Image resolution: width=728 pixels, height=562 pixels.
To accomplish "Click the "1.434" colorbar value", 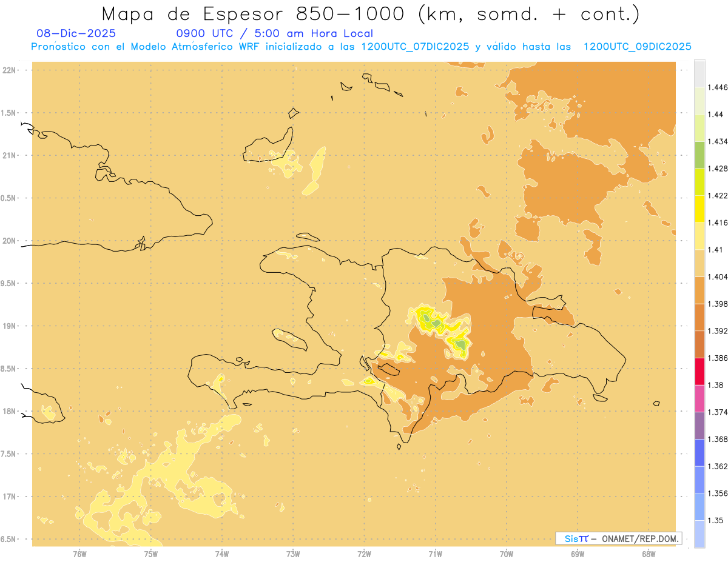I will 718,141.
